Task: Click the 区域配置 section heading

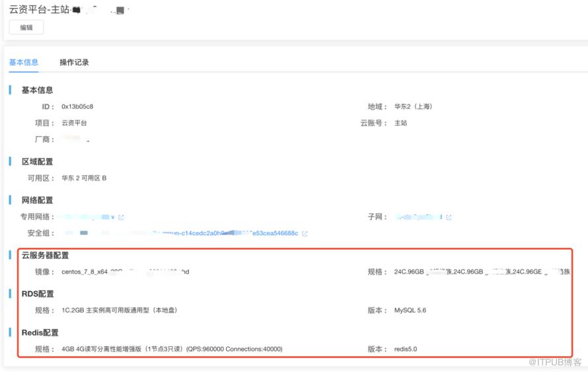Action: pyautogui.click(x=37, y=161)
